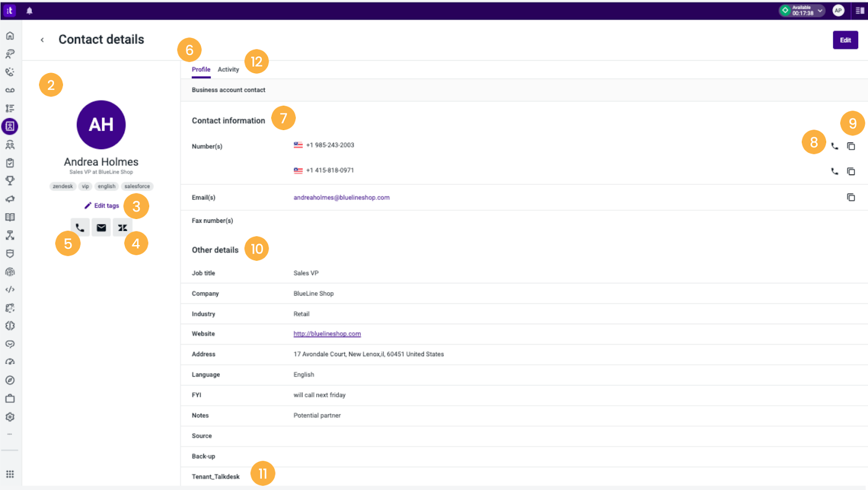Copy the email address andreaholmes@bluelineshop.com
This screenshot has height=490, width=868.
(851, 197)
